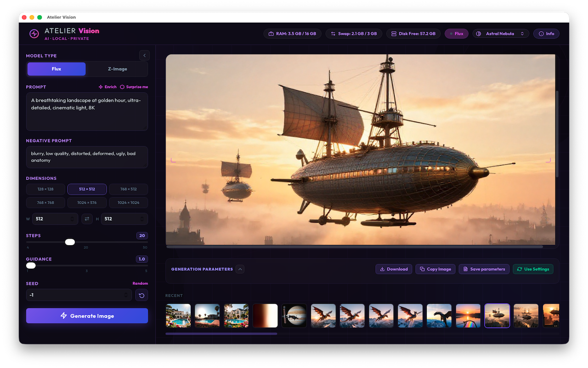The height and width of the screenshot is (368, 588).
Task: Click the Steps slider handle
Action: tap(70, 242)
